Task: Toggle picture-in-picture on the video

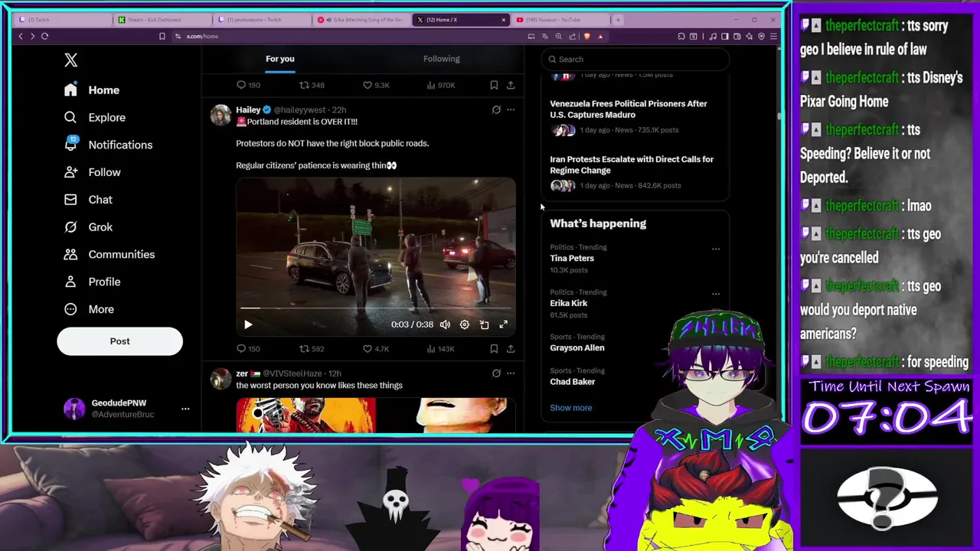Action: [x=484, y=324]
